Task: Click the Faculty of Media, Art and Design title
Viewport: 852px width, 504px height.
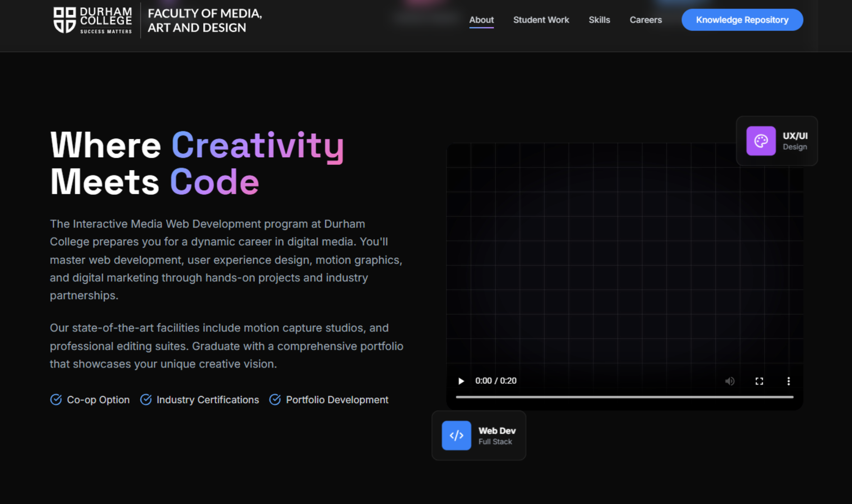Action: point(204,20)
